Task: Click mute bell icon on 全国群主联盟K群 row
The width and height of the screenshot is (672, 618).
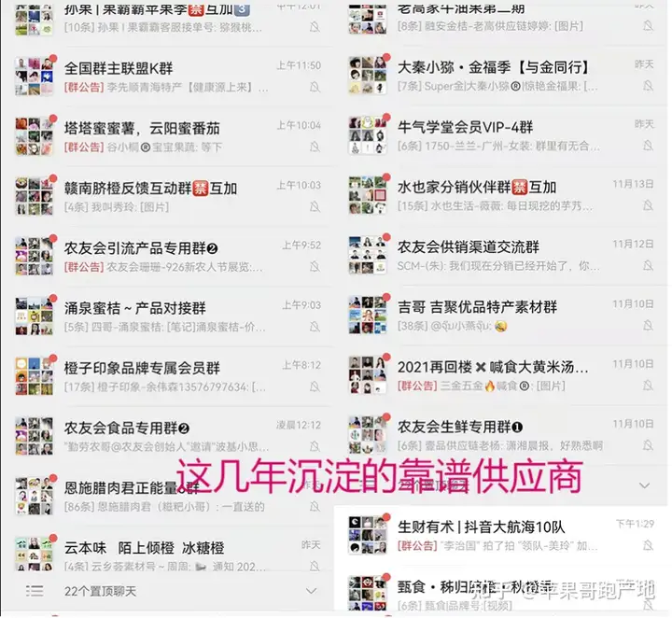Action: (x=315, y=88)
